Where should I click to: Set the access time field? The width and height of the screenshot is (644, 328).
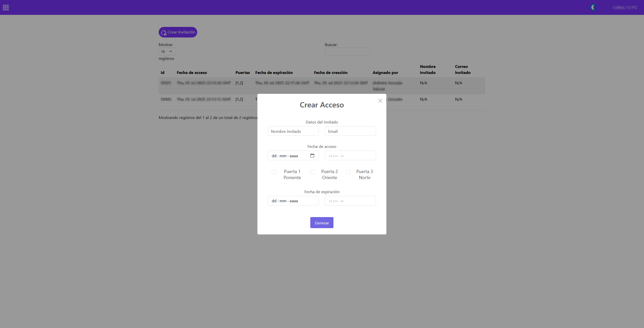point(350,156)
